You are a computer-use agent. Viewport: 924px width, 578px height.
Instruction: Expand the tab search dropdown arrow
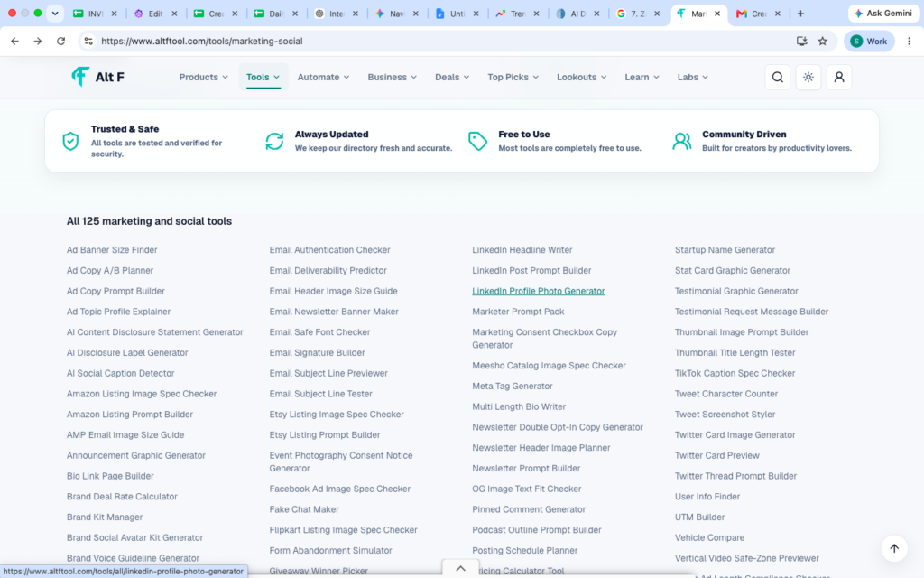(x=55, y=14)
